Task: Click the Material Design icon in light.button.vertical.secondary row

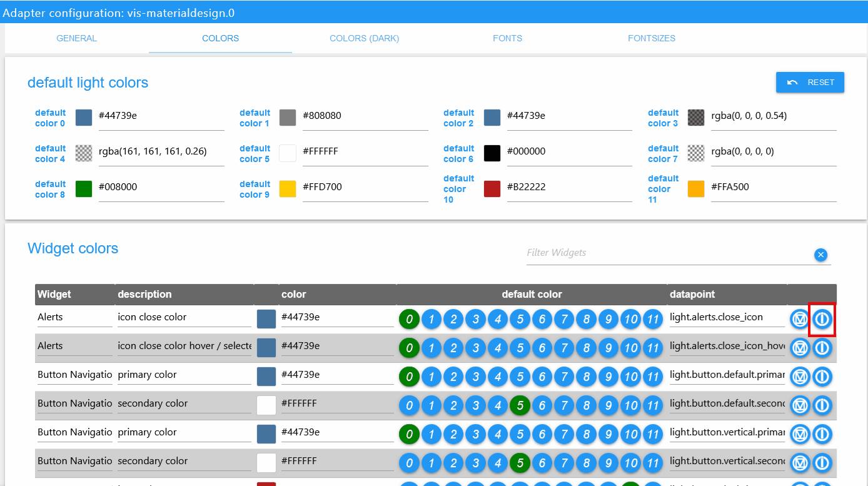Action: click(x=800, y=463)
